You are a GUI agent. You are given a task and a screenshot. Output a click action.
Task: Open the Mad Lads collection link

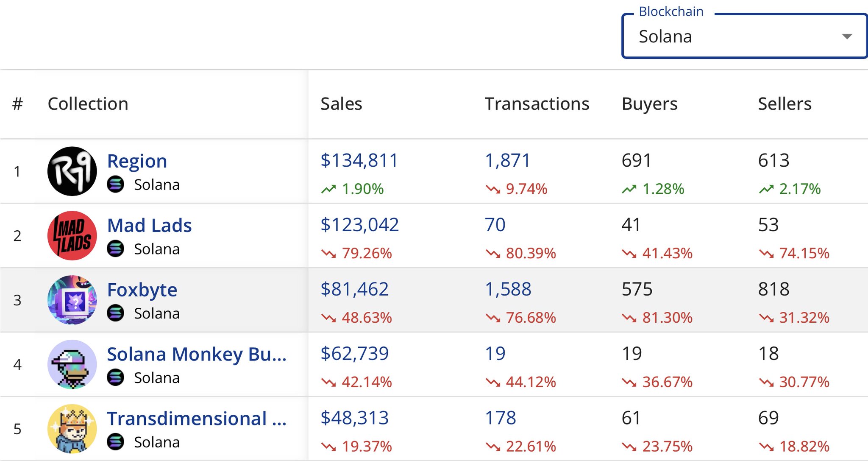(149, 225)
